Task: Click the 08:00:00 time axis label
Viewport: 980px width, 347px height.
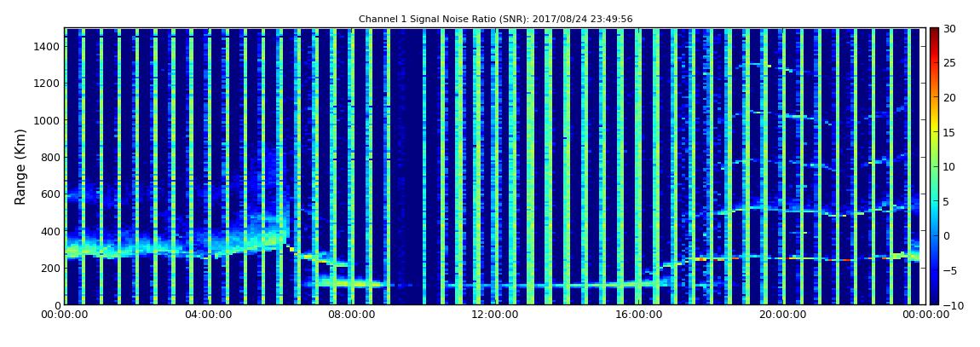Action: [350, 315]
